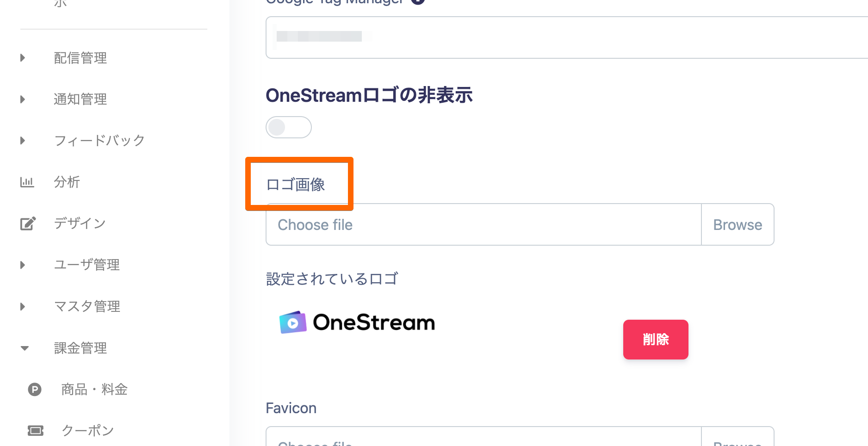
Task: Expand the フィードバック sidebar arrow
Action: pyautogui.click(x=23, y=141)
